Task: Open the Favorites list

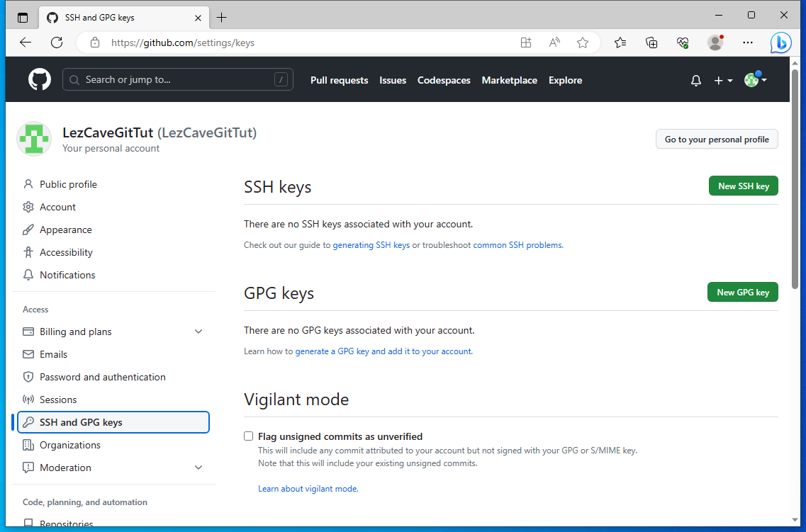Action: point(620,43)
